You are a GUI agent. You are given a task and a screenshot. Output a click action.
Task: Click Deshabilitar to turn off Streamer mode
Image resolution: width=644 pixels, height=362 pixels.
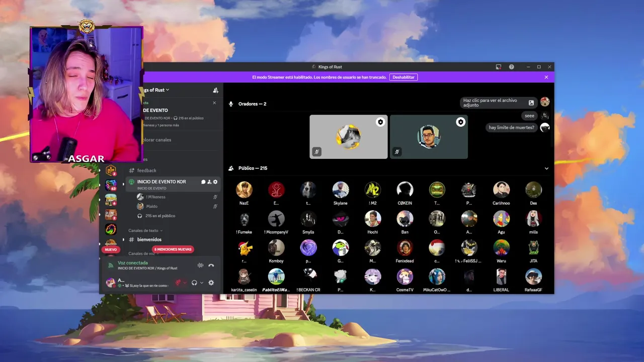click(404, 77)
